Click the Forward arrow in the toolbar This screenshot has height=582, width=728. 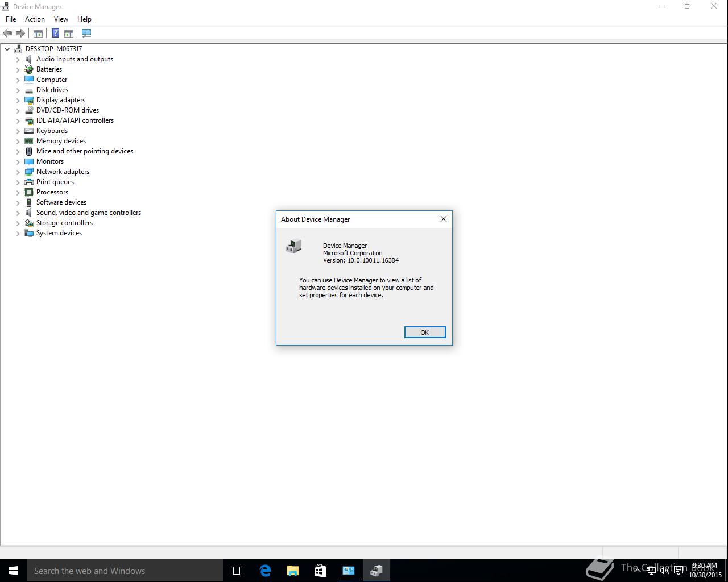click(20, 34)
